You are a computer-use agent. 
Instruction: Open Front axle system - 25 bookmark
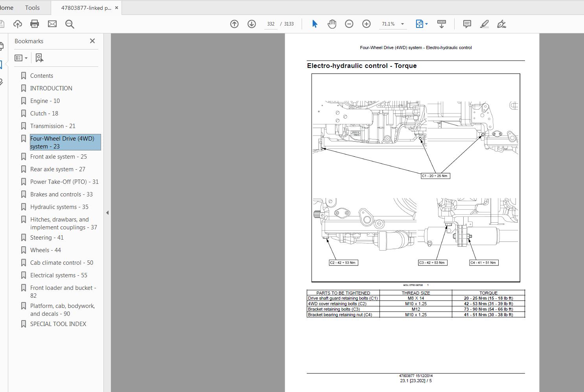pos(59,157)
